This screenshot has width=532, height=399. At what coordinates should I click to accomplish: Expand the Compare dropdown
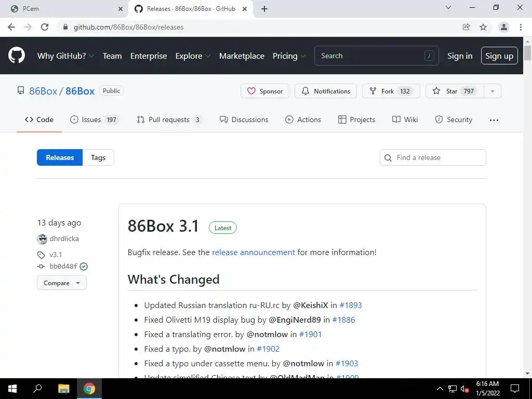(x=62, y=283)
